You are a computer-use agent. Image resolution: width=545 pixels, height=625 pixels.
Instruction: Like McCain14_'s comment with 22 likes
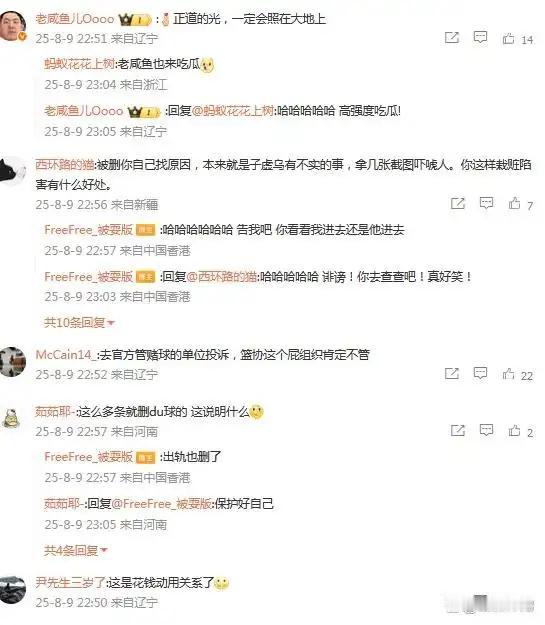click(508, 374)
